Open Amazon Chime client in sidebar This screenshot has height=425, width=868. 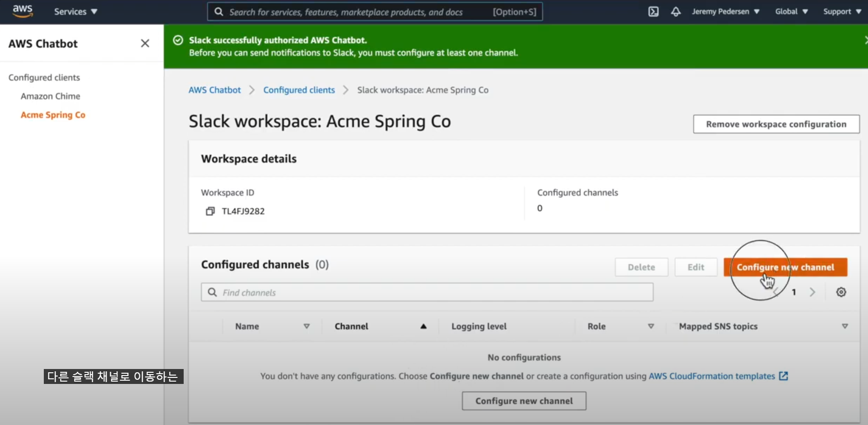click(x=50, y=96)
